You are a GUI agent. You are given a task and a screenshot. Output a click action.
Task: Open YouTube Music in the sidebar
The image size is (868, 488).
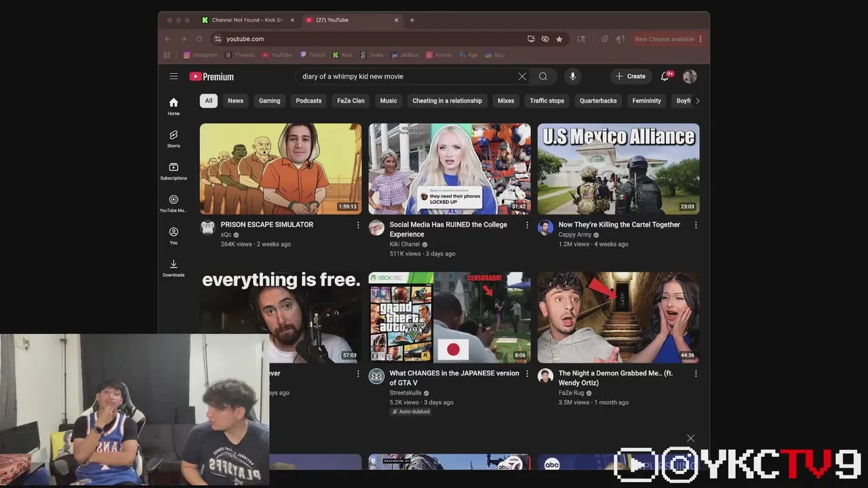click(x=174, y=203)
